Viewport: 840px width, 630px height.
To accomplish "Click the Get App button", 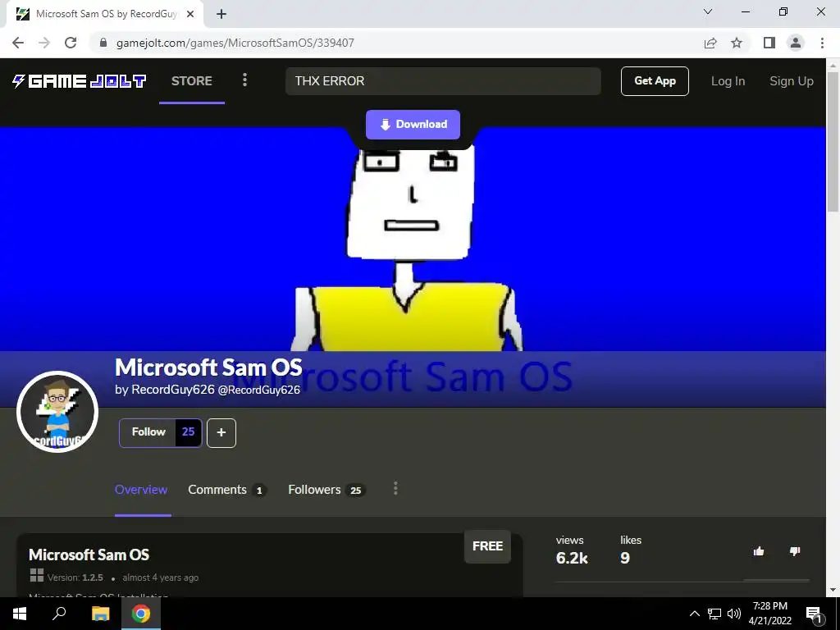I will point(655,81).
